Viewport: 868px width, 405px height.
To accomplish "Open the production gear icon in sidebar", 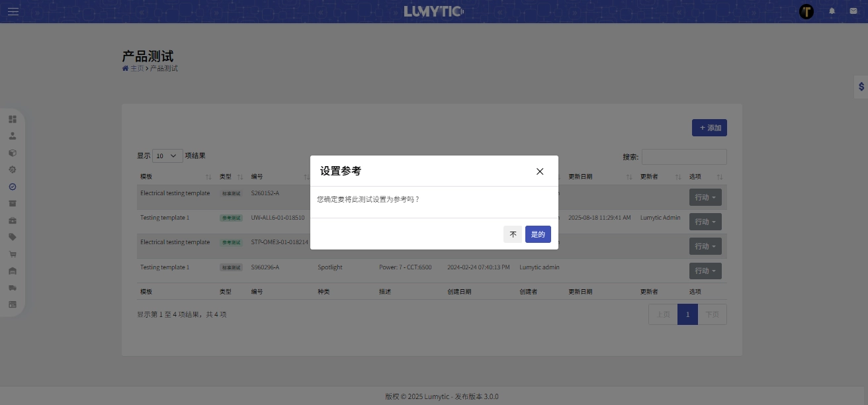I will pyautogui.click(x=13, y=169).
